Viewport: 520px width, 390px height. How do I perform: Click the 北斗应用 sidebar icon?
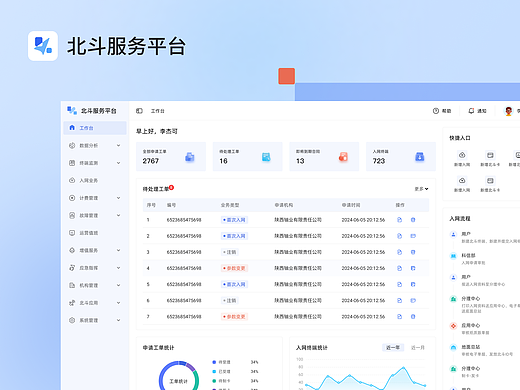click(x=72, y=303)
